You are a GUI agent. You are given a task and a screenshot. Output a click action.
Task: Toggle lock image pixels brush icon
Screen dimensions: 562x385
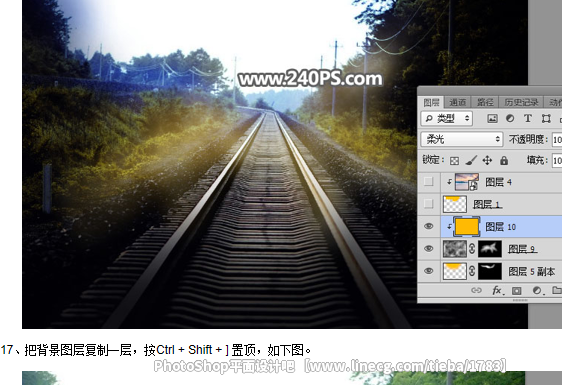click(471, 160)
